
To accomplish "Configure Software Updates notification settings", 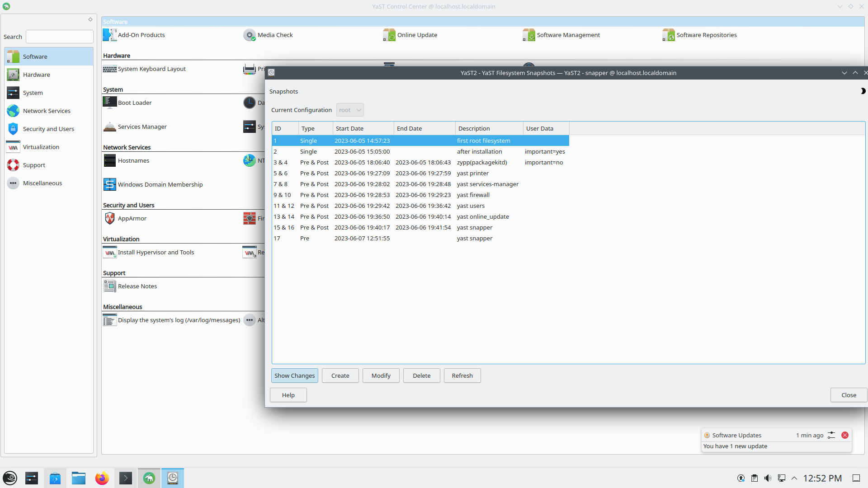I will 831,435.
